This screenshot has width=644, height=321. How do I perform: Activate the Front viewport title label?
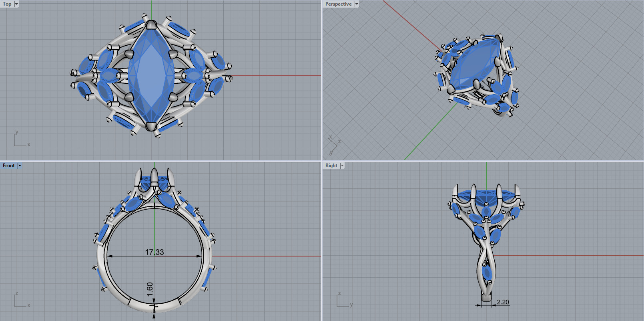(x=9, y=166)
